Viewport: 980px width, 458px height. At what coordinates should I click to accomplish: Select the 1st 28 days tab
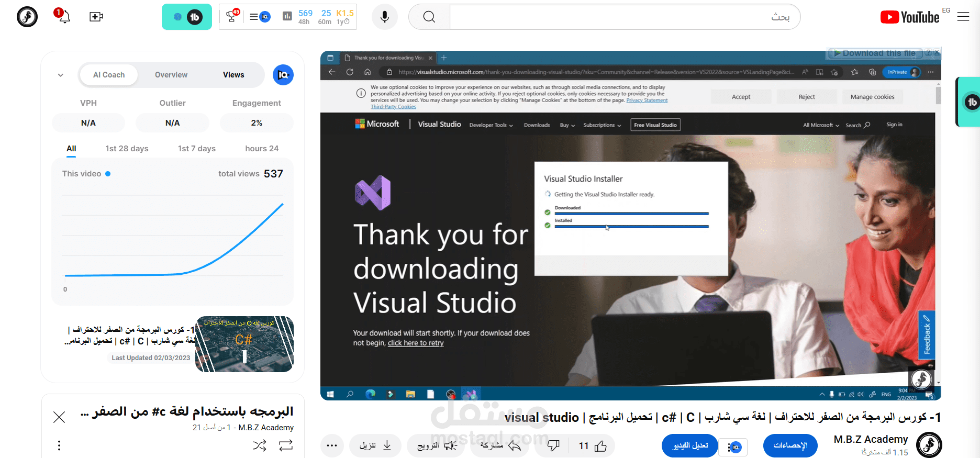[x=127, y=149]
